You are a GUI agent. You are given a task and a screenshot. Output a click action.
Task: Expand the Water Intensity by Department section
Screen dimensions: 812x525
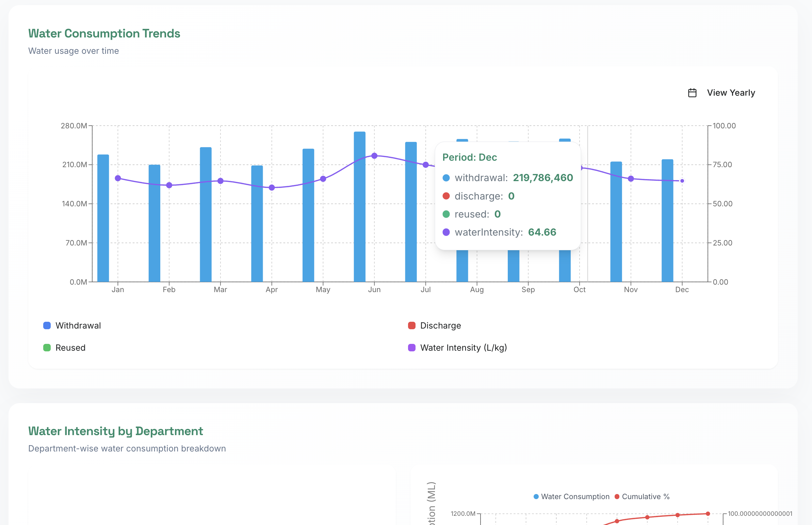115,431
